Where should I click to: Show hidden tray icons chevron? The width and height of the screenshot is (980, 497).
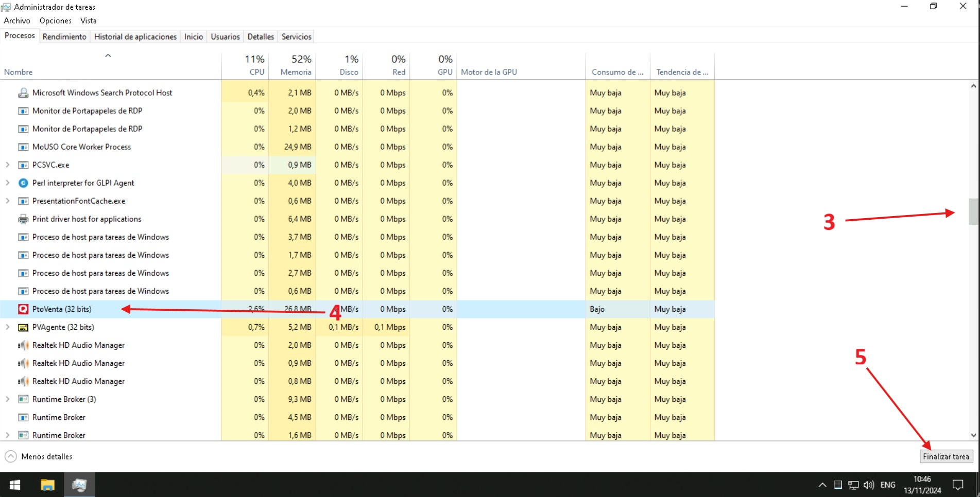tap(822, 485)
